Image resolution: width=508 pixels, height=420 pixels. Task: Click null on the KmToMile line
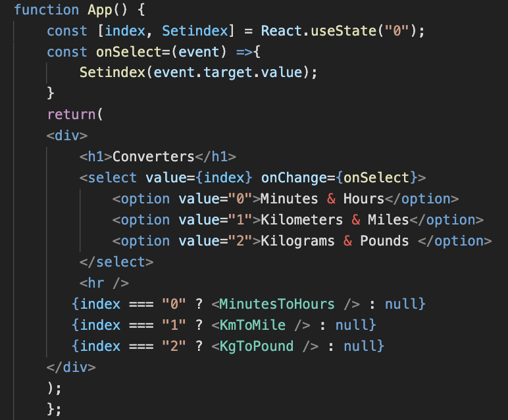(351, 325)
